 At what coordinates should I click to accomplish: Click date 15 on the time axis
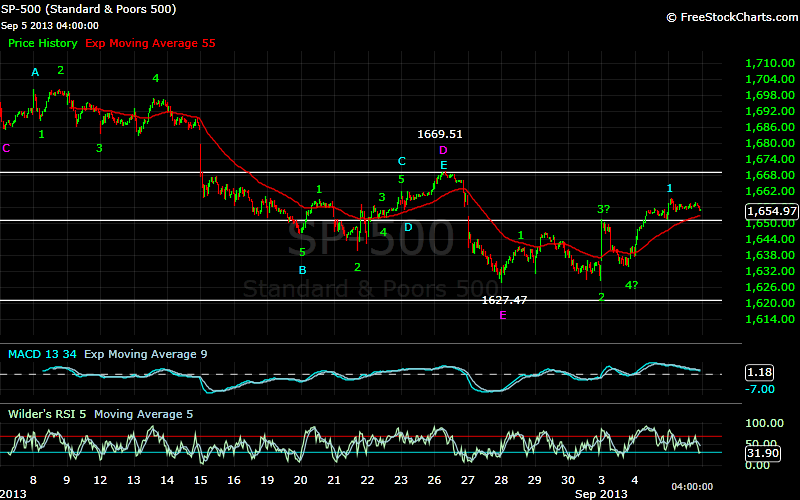(201, 480)
